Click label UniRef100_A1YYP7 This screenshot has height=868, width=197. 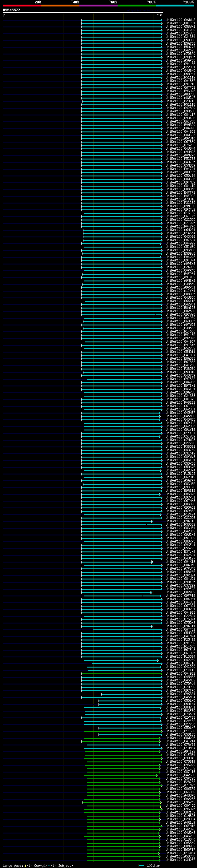pyautogui.click(x=180, y=433)
